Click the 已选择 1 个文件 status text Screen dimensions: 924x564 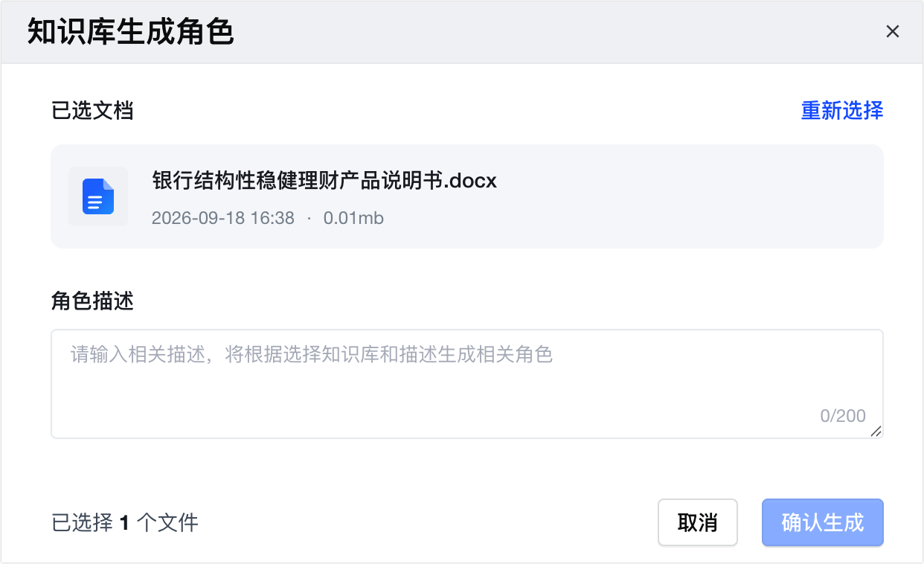click(x=125, y=522)
